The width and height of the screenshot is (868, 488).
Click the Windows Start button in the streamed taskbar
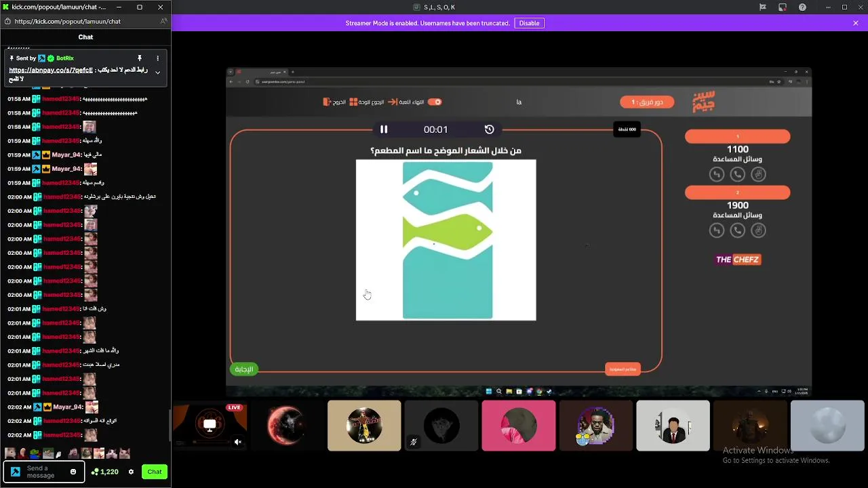coord(488,391)
